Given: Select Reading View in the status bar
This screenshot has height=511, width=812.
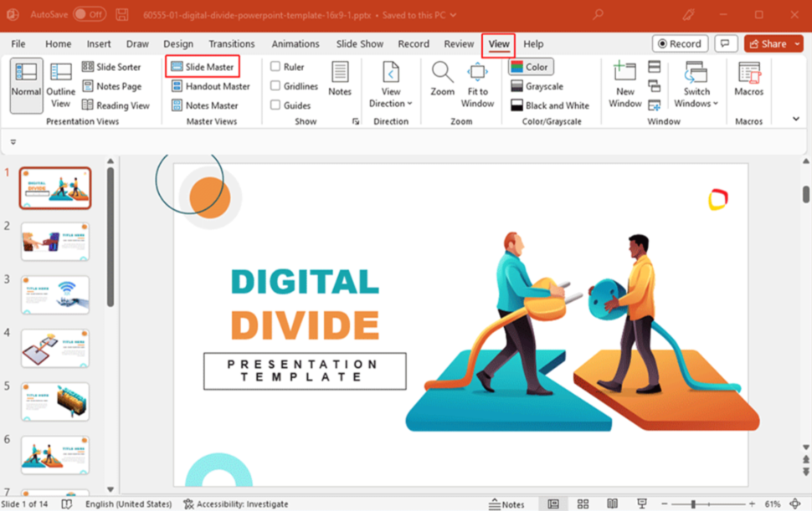Looking at the screenshot, I should click(612, 504).
